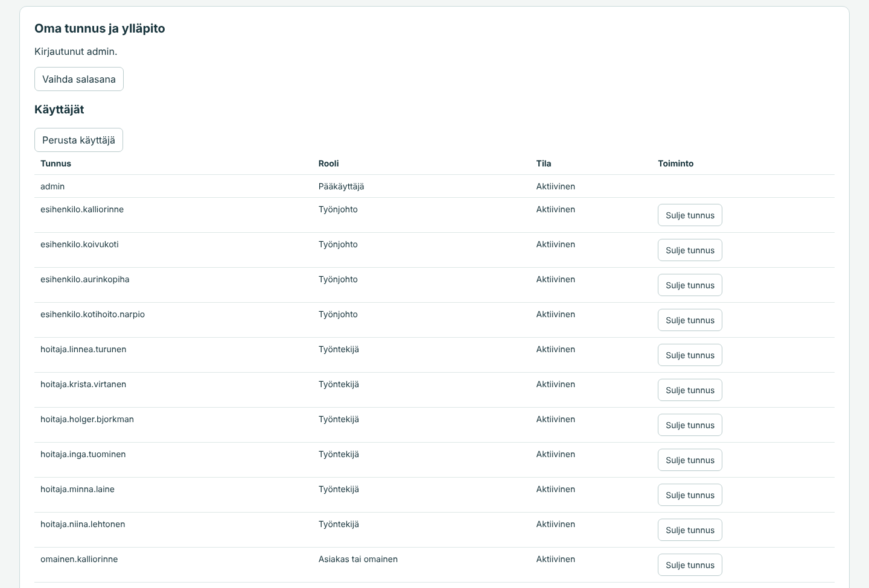The image size is (869, 588).
Task: Click the Toiminto column header
Action: tap(676, 163)
